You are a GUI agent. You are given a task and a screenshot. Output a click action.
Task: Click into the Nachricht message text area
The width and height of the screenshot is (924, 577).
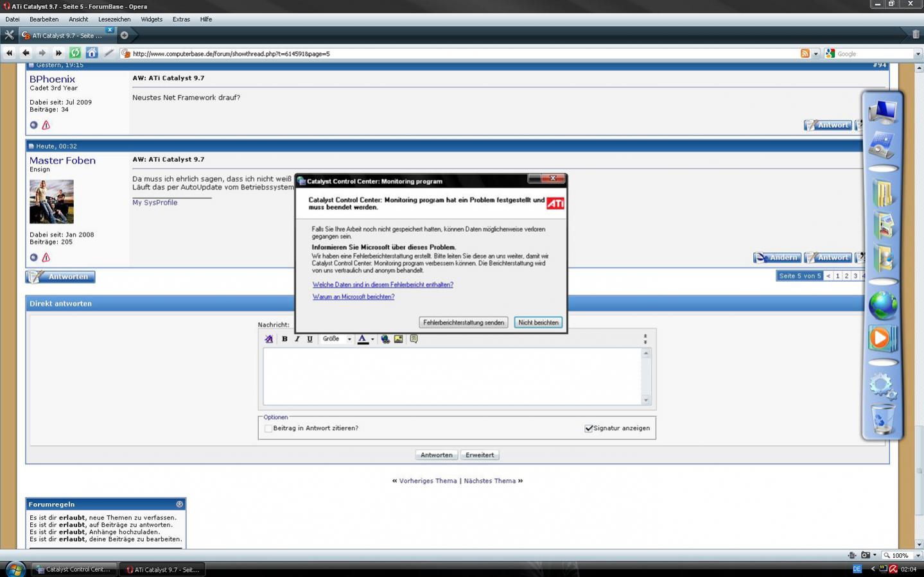pos(452,376)
